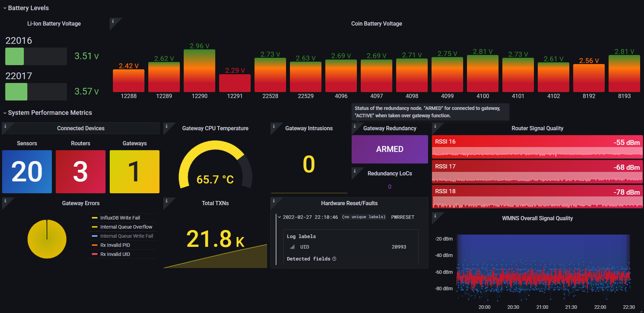Screen dimensions: 644x313
Task: Collapse the Battery Levels row
Action: click(x=5, y=8)
